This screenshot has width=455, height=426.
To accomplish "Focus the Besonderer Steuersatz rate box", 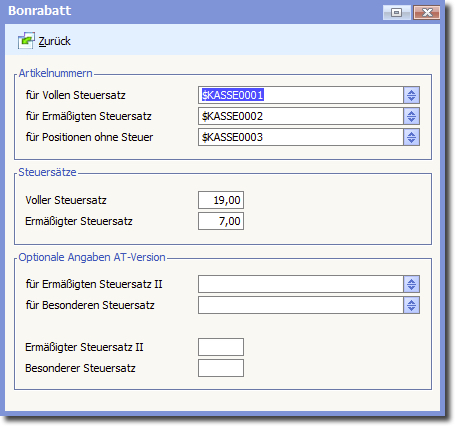I will coord(221,368).
